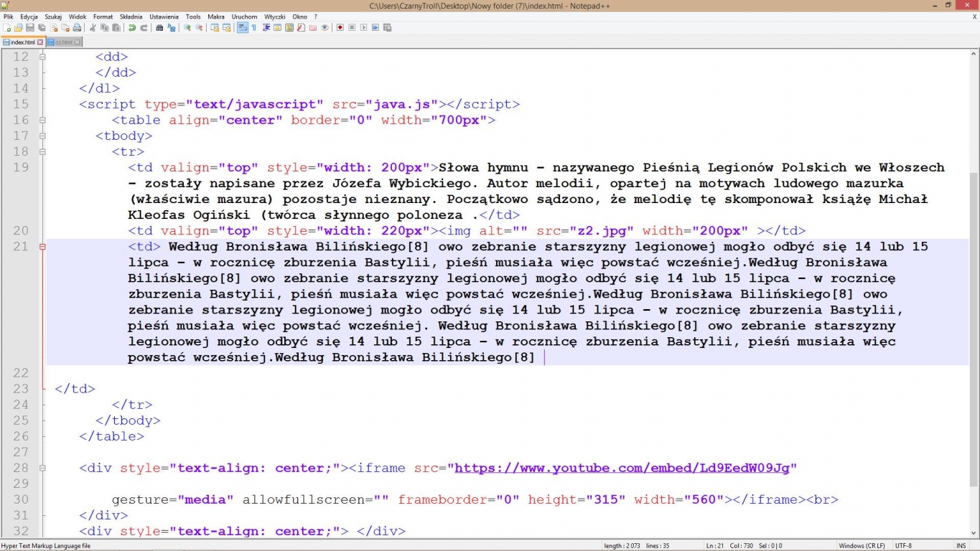This screenshot has height=551, width=980.
Task: Switch to the index.html tab
Action: click(23, 42)
